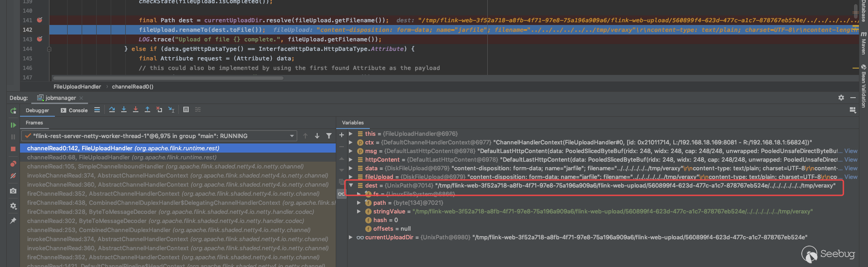868x267 pixels.
Task: Expand the currentUploadDir variable
Action: coord(351,237)
